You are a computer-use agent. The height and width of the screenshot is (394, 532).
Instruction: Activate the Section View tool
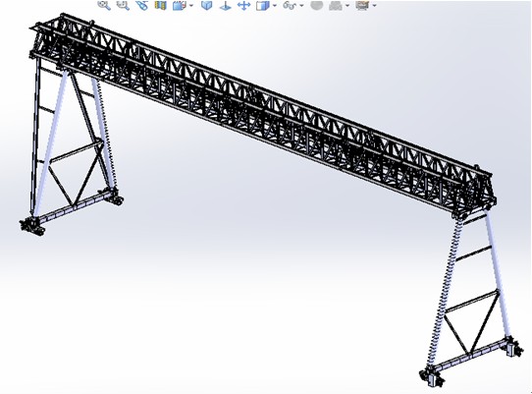(160, 5)
